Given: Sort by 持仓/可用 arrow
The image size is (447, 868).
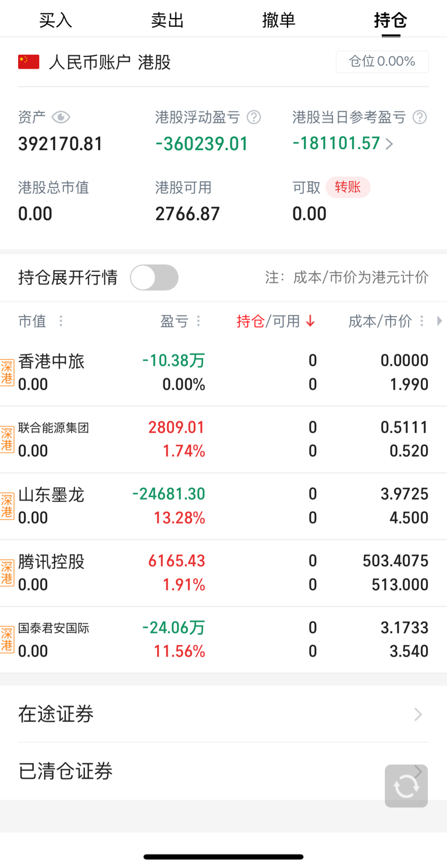Looking at the screenshot, I should 310,321.
